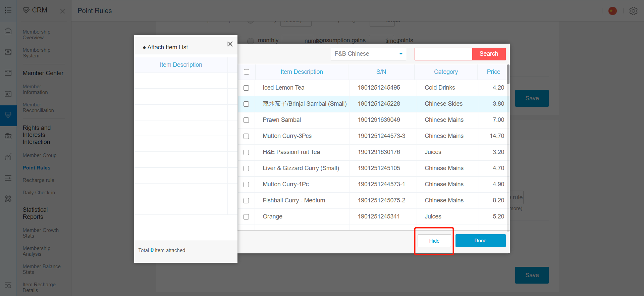Viewport: 644px width, 296px height.
Task: Open the tools icon in left rail
Action: [x=8, y=199]
